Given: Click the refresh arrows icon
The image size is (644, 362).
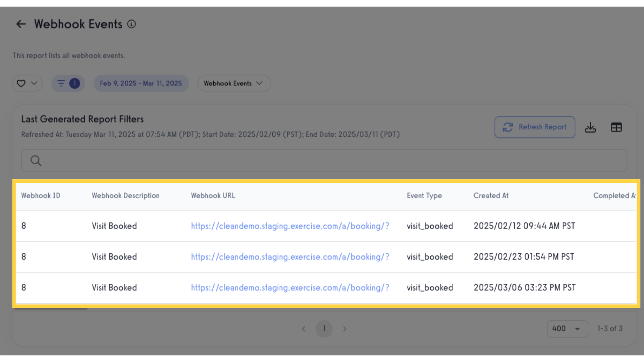Looking at the screenshot, I should pyautogui.click(x=507, y=127).
